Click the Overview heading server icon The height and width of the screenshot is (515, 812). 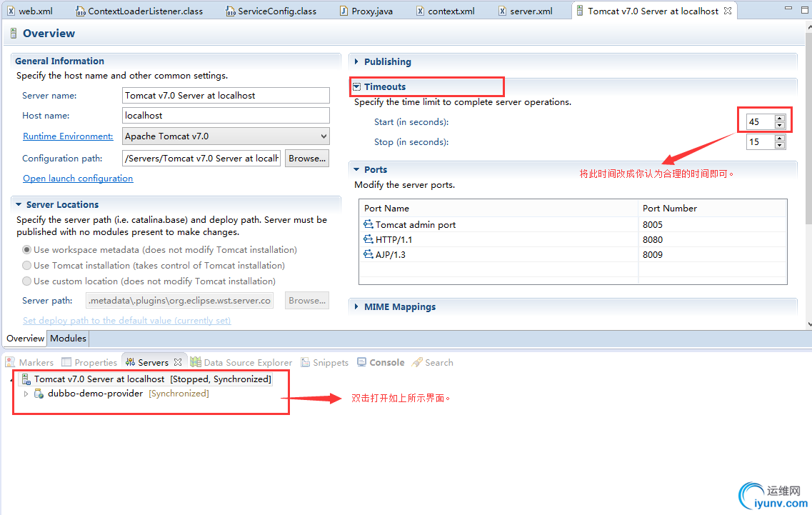[14, 34]
